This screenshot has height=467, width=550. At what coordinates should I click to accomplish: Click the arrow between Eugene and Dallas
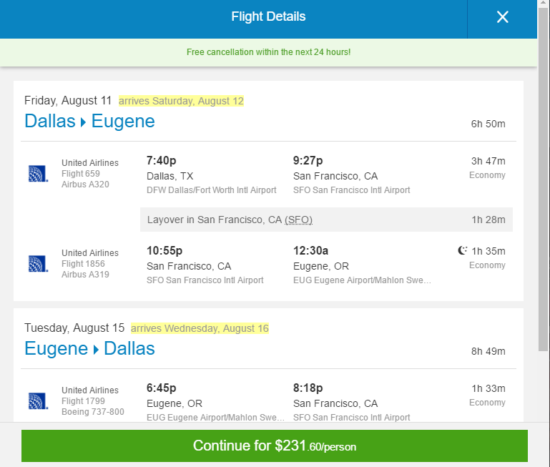96,349
